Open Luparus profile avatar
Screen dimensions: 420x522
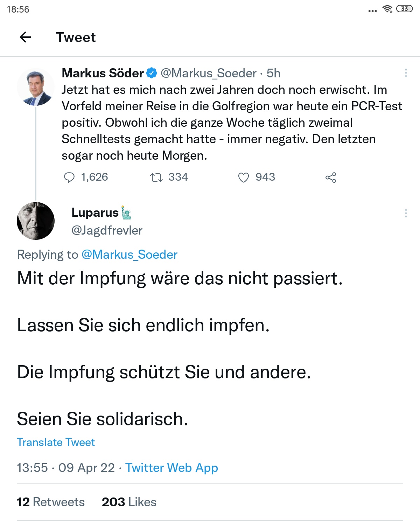(36, 221)
